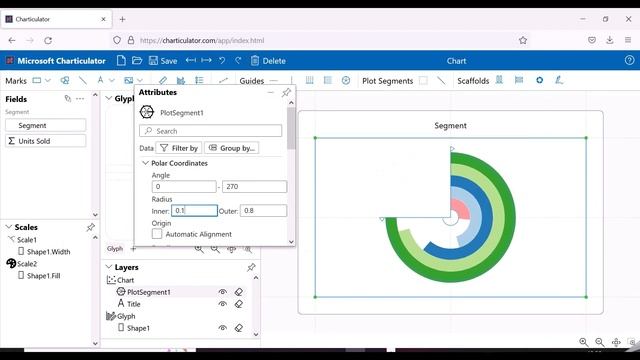Open the Fields more options menu
The width and height of the screenshot is (640, 360).
coord(80,99)
